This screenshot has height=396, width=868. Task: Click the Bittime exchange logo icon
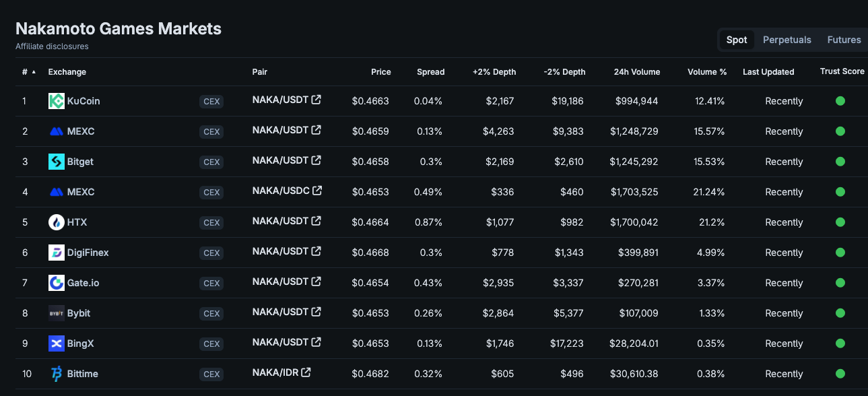point(57,374)
